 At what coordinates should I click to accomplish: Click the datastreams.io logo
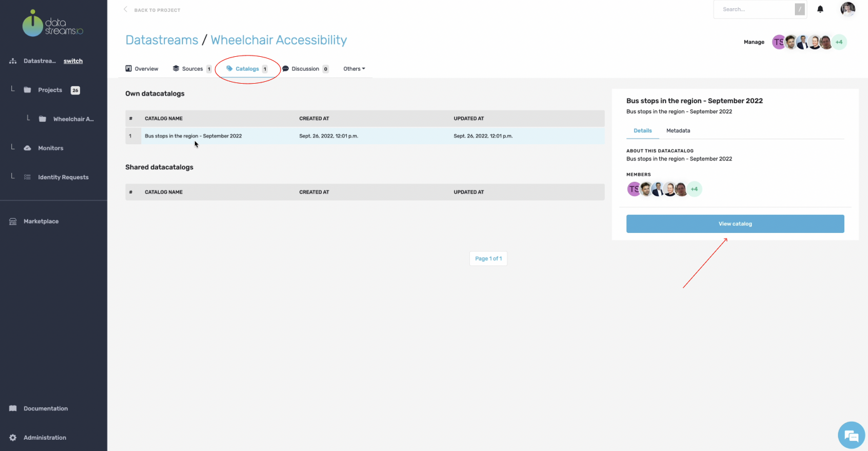52,23
